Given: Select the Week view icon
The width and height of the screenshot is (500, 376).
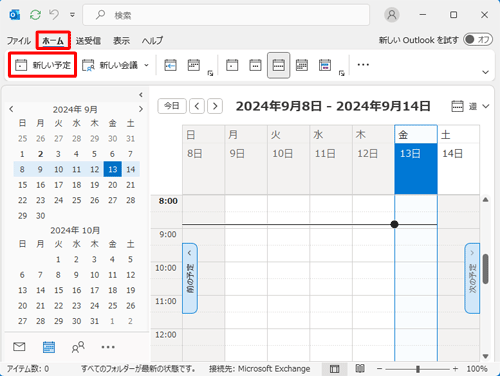Looking at the screenshot, I should [x=278, y=65].
